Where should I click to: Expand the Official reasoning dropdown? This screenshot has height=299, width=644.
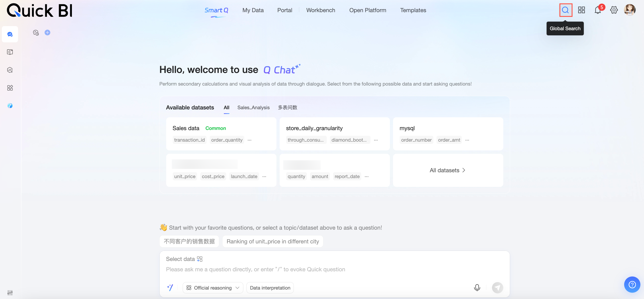coord(213,288)
